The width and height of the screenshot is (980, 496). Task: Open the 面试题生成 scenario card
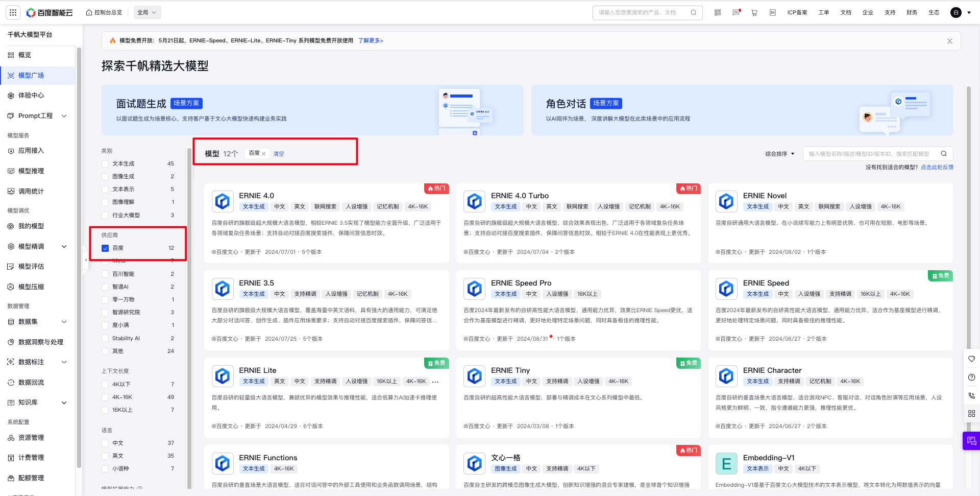[312, 110]
